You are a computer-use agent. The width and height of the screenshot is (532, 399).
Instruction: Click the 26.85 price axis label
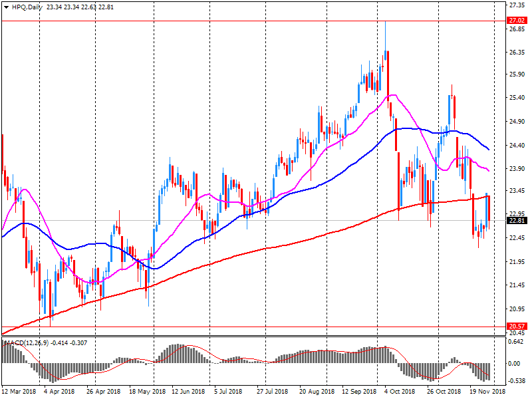pyautogui.click(x=517, y=29)
